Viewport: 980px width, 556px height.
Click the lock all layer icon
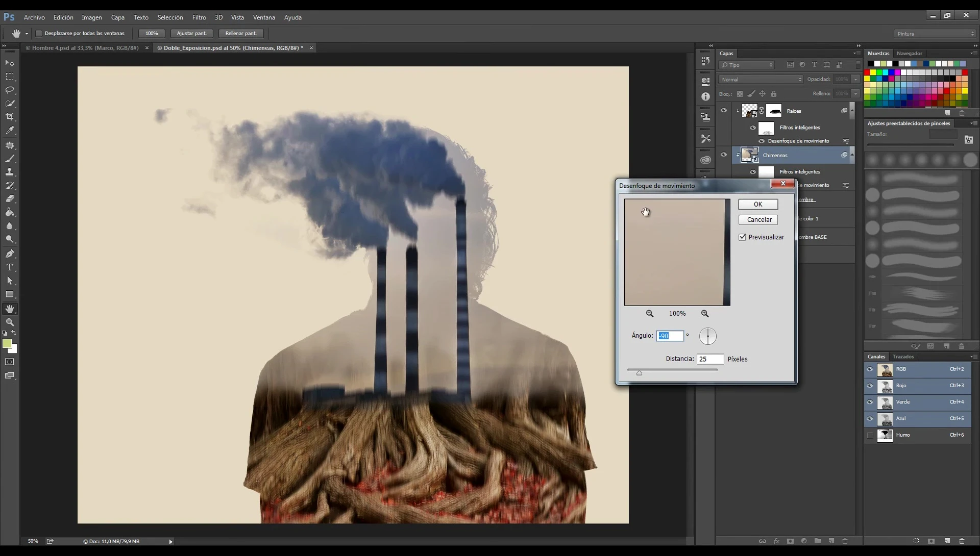point(774,94)
